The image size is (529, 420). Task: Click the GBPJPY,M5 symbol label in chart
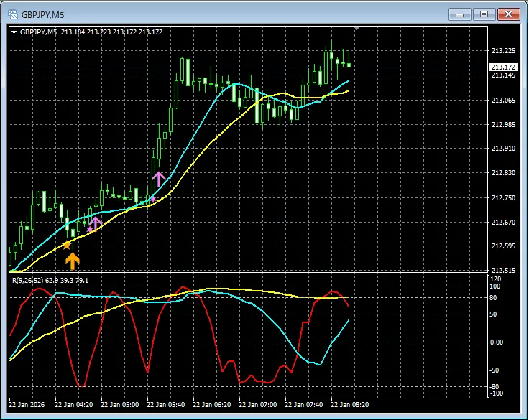pos(39,32)
